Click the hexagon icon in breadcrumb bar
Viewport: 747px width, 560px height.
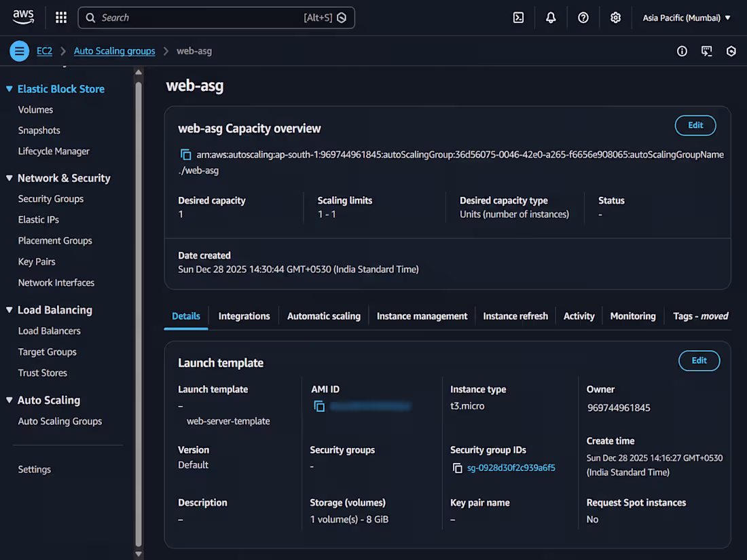click(x=731, y=51)
